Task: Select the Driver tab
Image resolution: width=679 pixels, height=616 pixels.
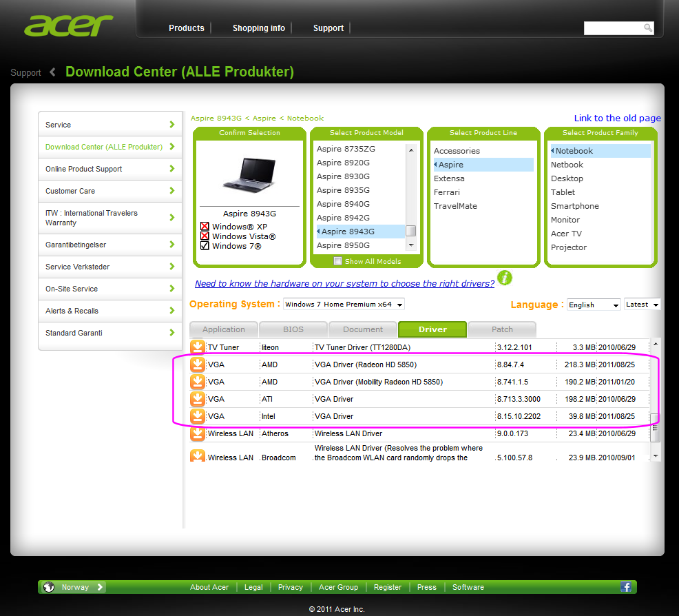Action: [432, 329]
